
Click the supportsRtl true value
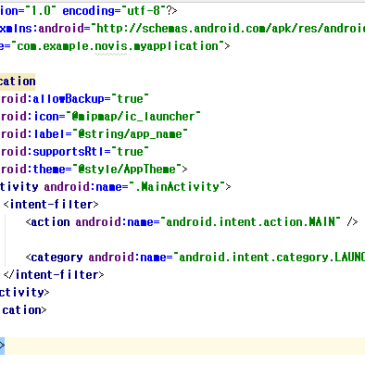tap(130, 152)
